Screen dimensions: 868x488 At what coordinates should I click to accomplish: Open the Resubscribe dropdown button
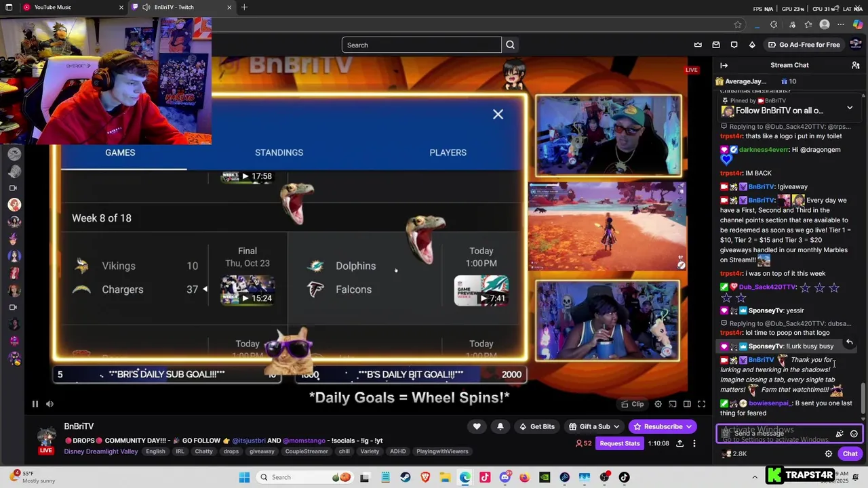pyautogui.click(x=663, y=426)
